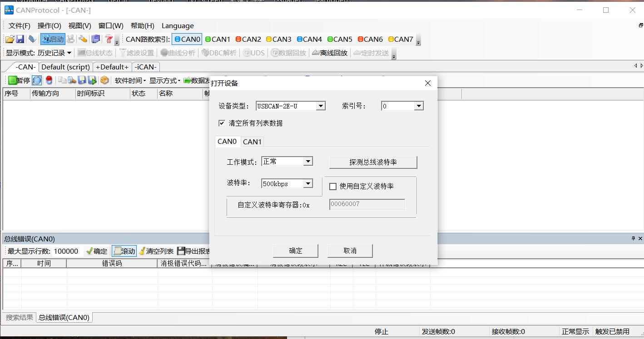Click the help question mark icon in toolbar
Viewport: 644px width, 339px height.
tap(109, 39)
